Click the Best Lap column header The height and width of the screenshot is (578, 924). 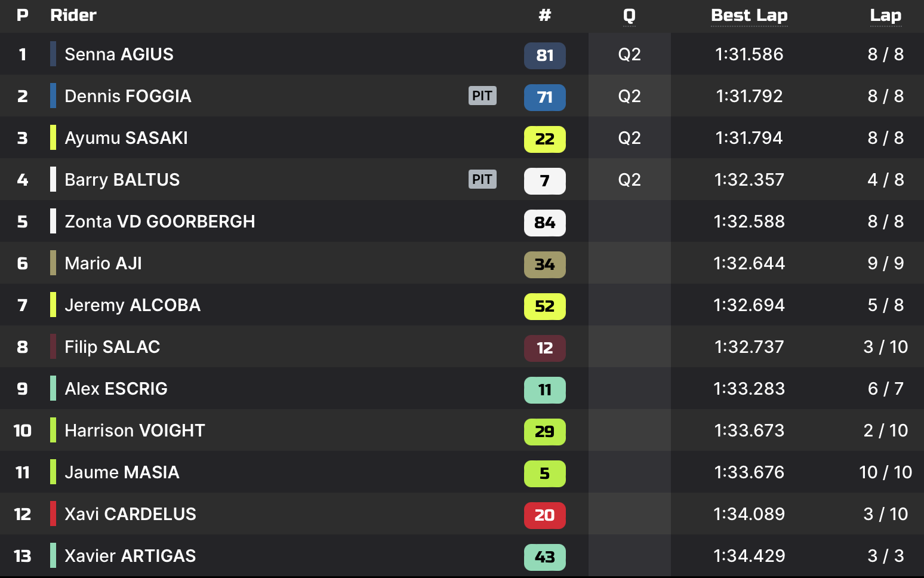pos(749,16)
